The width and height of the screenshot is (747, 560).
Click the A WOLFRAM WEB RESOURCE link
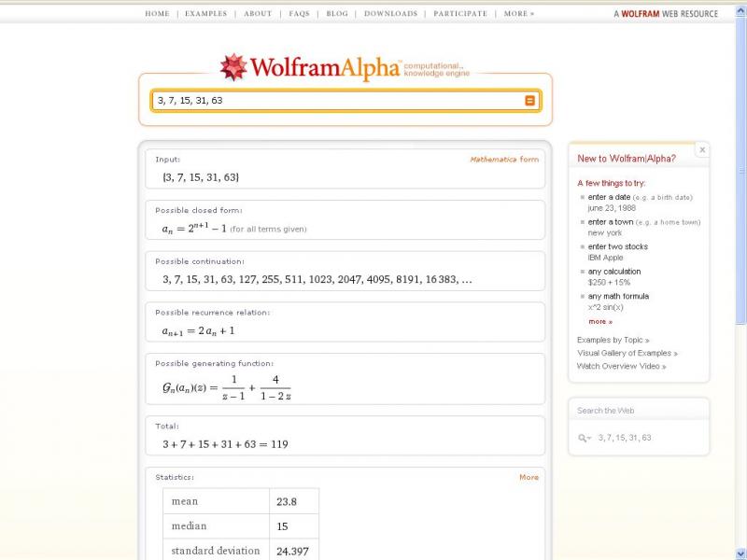[x=666, y=14]
